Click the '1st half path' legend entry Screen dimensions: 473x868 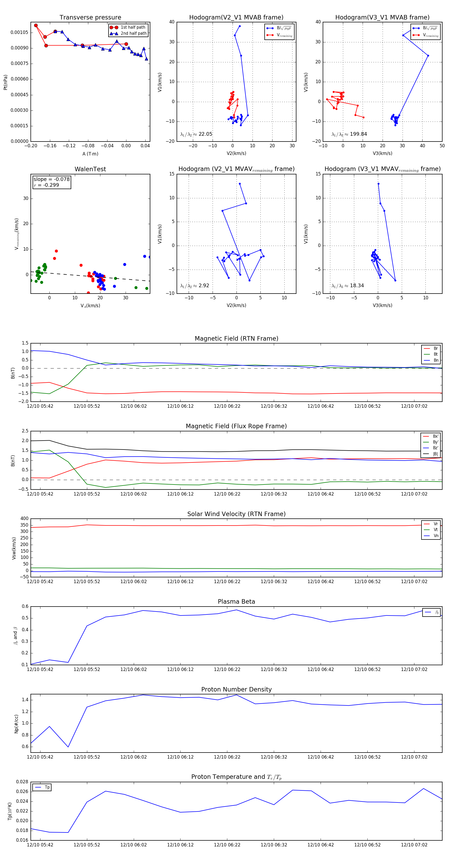[x=128, y=27]
